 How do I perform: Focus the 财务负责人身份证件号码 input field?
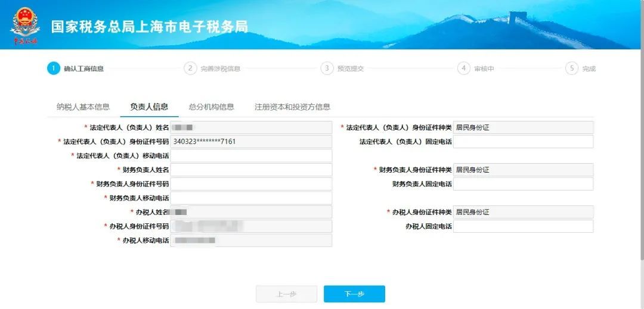(251, 184)
